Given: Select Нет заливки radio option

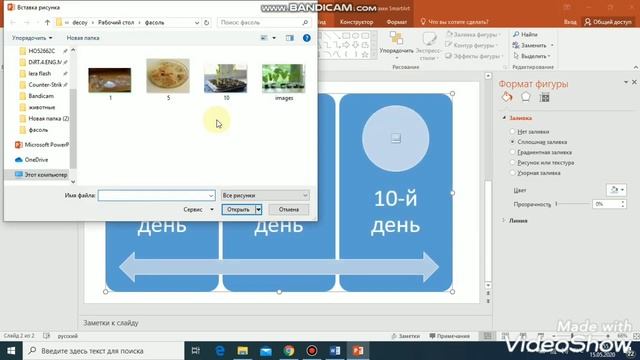Looking at the screenshot, I should coord(513,131).
